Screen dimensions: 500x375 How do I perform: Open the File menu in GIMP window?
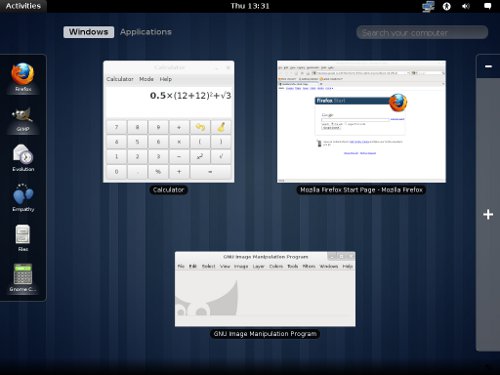181,266
